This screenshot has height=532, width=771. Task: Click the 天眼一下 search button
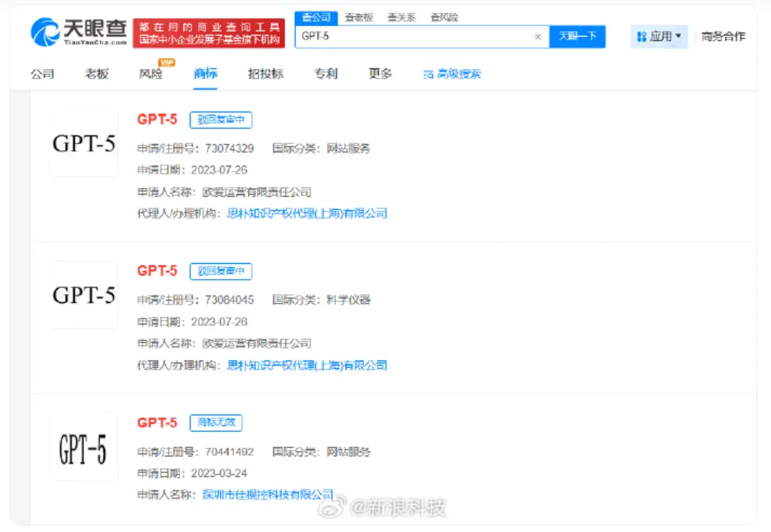click(577, 36)
